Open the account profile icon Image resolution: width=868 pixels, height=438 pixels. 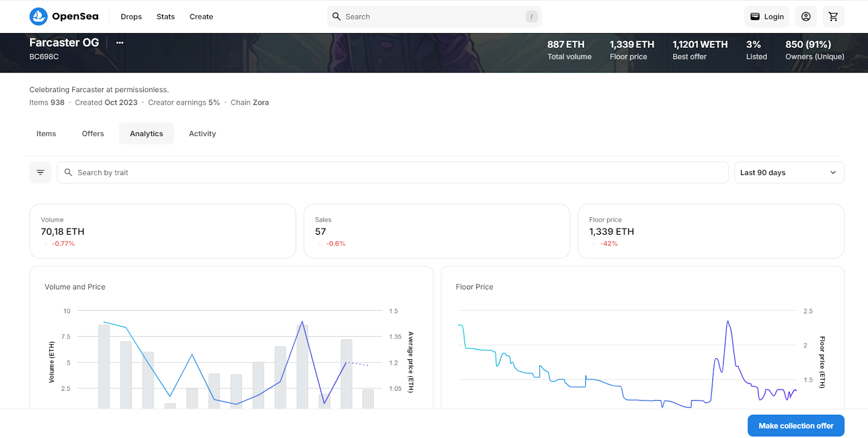pos(806,17)
